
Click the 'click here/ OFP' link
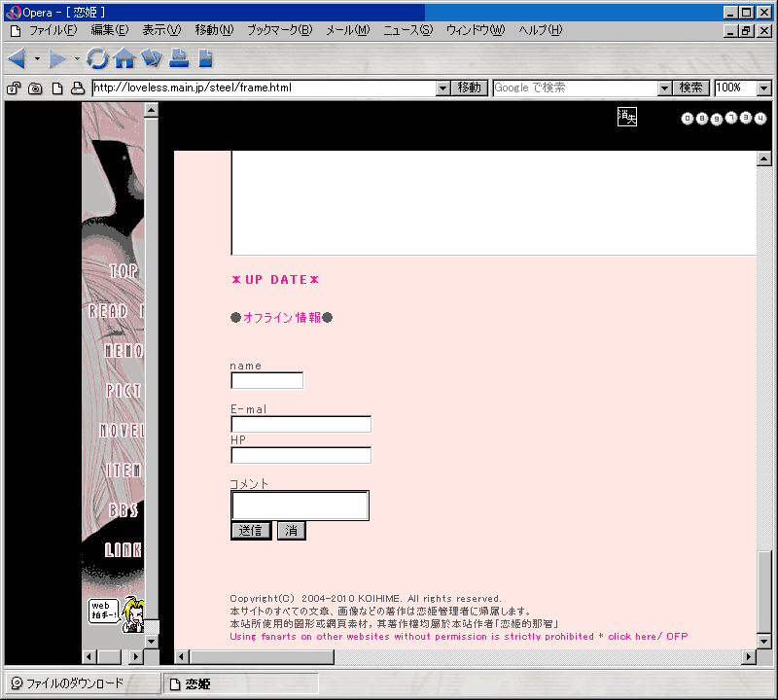click(648, 637)
